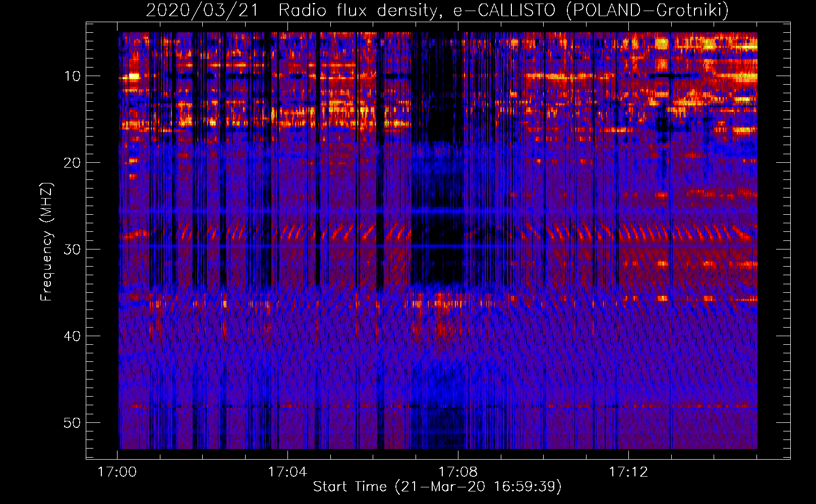Click the plot title mentioning e-CALLISTO
Viewport: 816px width, 504px height.
(437, 10)
